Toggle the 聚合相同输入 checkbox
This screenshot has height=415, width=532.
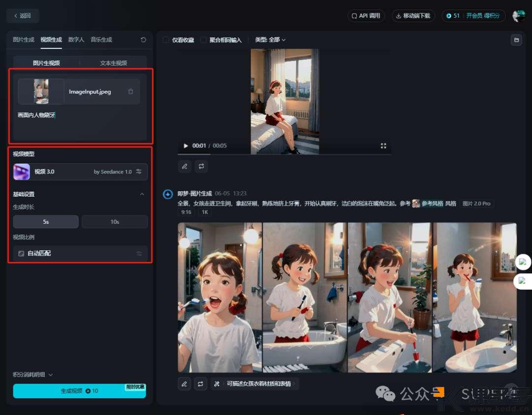coord(203,40)
